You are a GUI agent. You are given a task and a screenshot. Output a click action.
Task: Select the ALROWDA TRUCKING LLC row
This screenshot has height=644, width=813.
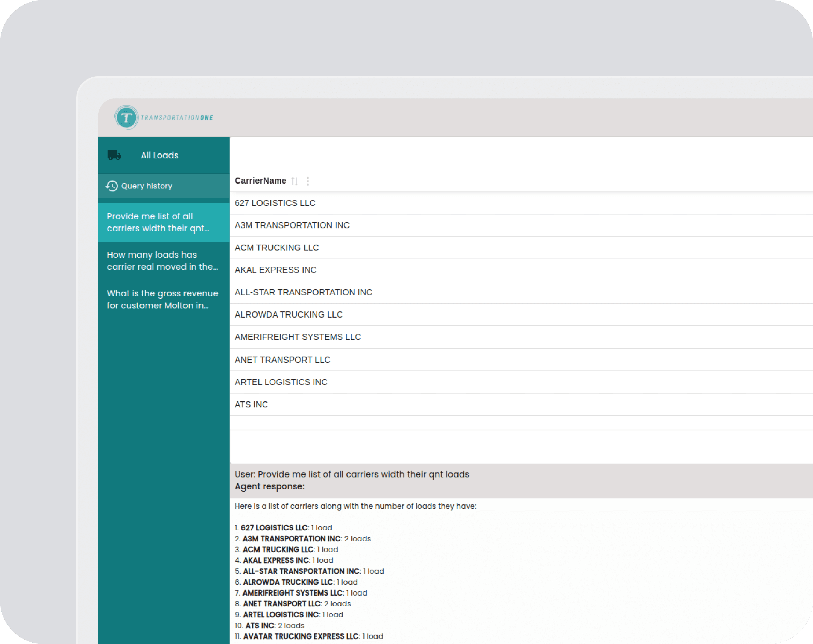289,315
